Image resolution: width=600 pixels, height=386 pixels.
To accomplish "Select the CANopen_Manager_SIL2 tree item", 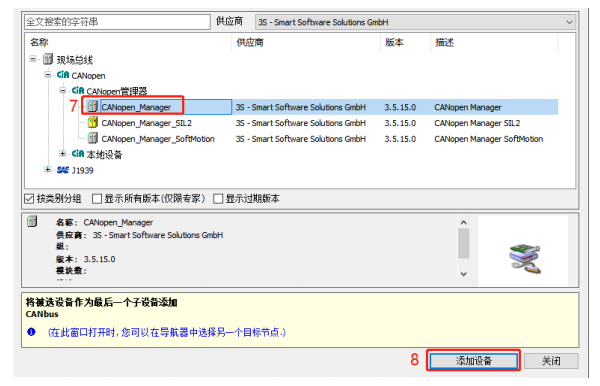I will (147, 123).
